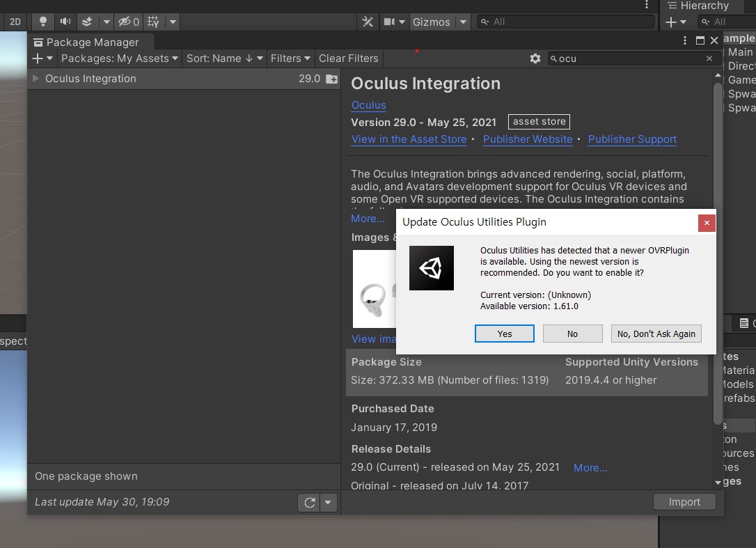756x548 pixels.
Task: Toggle scene lighting bulb icon
Action: 43,22
